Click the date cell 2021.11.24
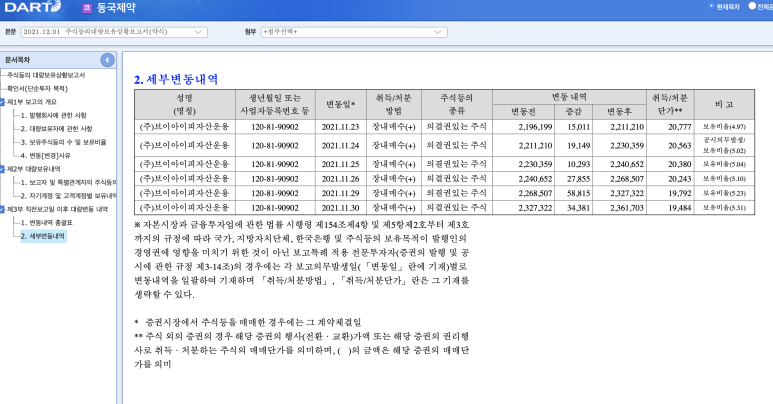773x404 pixels. tap(341, 146)
